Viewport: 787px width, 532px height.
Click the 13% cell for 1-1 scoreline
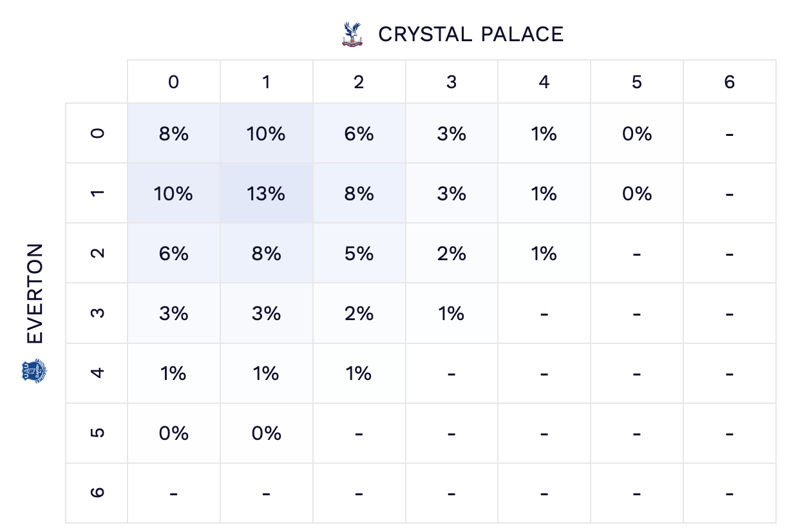(266, 193)
